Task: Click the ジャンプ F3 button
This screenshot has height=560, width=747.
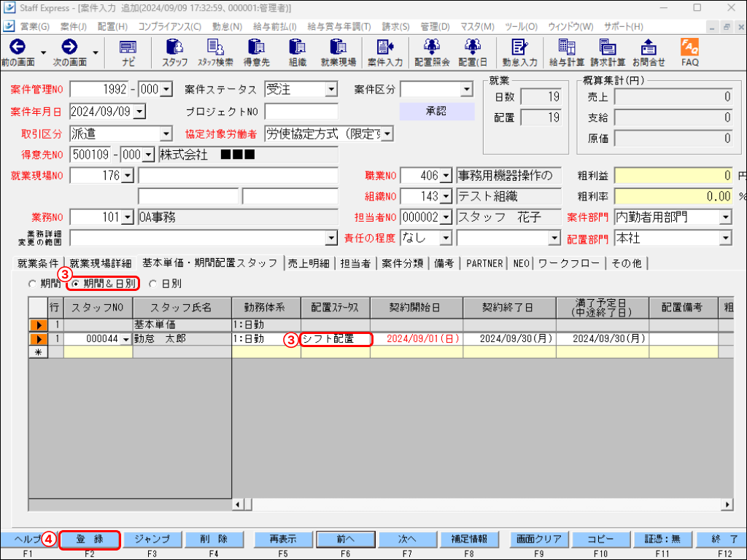Action: [152, 540]
